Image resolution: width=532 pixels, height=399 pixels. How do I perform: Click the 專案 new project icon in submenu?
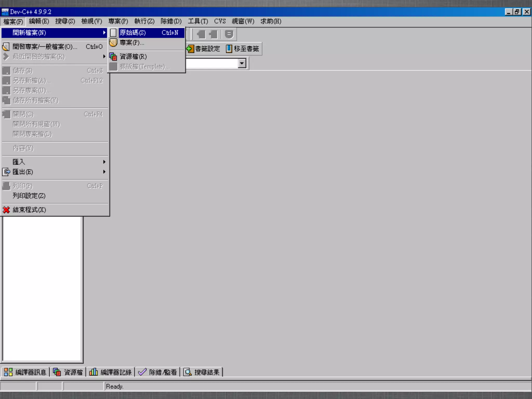[x=113, y=43]
